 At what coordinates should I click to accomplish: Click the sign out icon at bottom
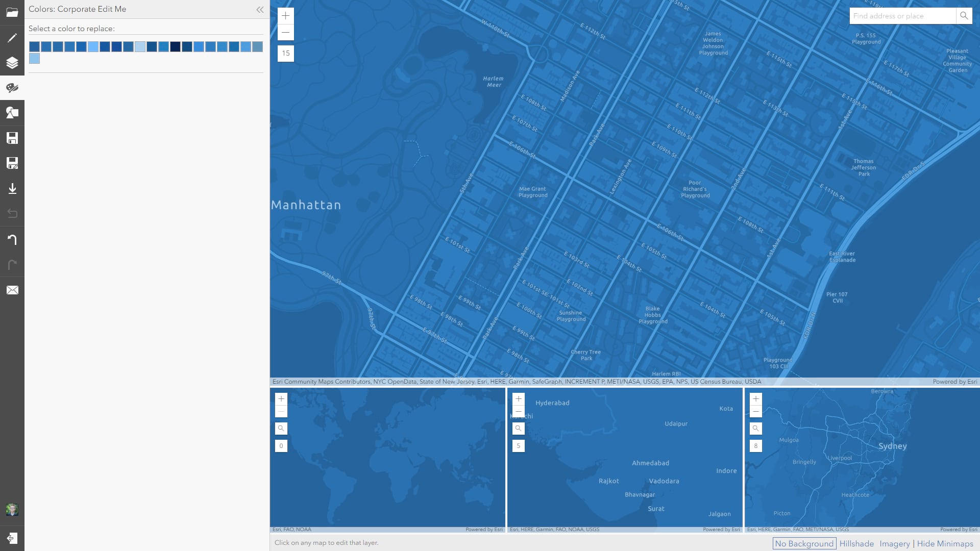(x=12, y=538)
